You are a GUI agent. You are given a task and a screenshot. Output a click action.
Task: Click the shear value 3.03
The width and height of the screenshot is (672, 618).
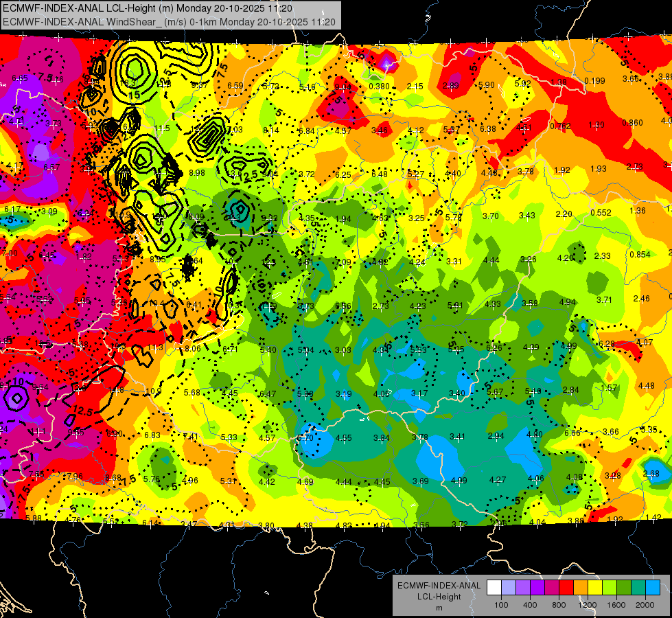click(343, 350)
